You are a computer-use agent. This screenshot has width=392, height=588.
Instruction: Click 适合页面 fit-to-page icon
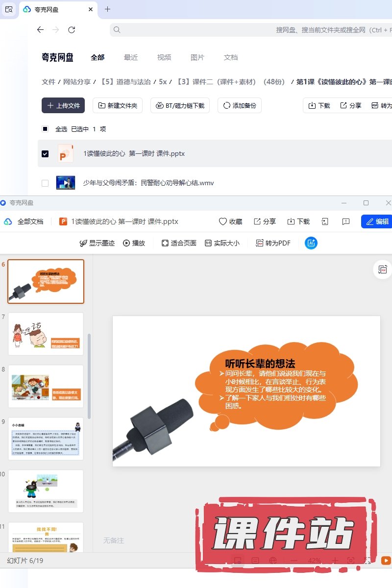(165, 243)
